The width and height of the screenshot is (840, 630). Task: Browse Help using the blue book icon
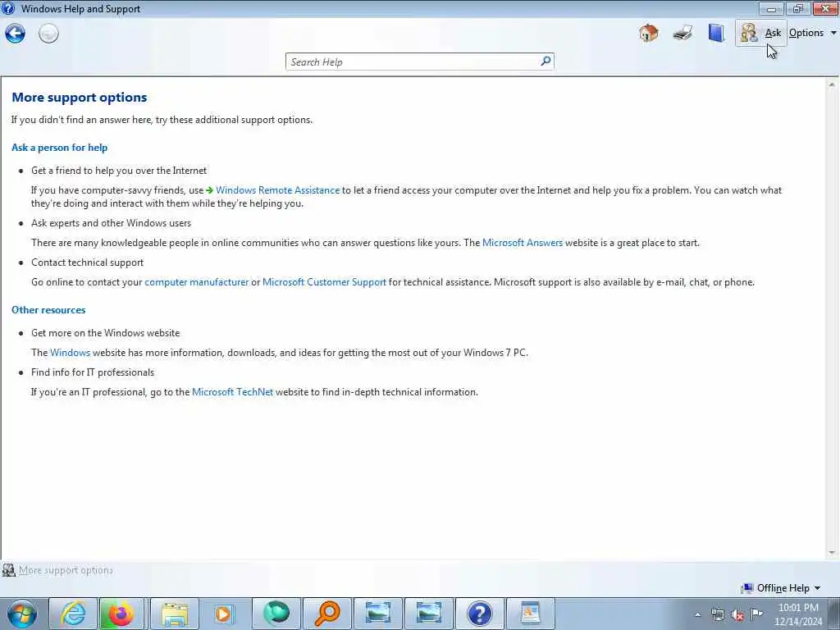pyautogui.click(x=716, y=33)
